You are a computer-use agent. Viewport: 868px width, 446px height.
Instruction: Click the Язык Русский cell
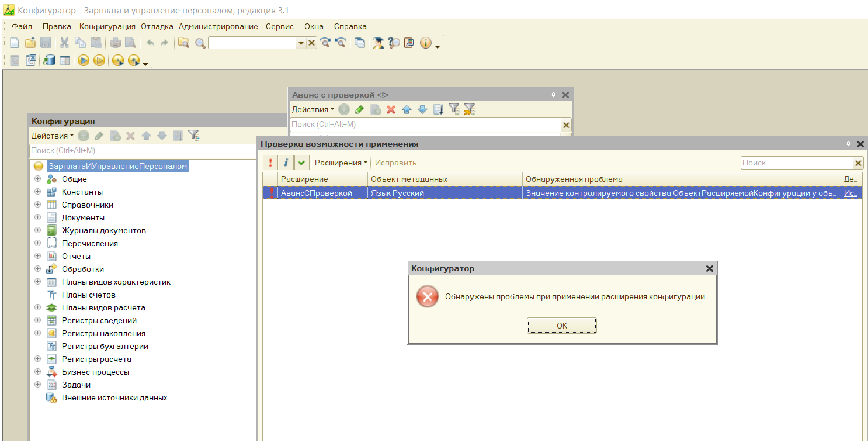445,193
